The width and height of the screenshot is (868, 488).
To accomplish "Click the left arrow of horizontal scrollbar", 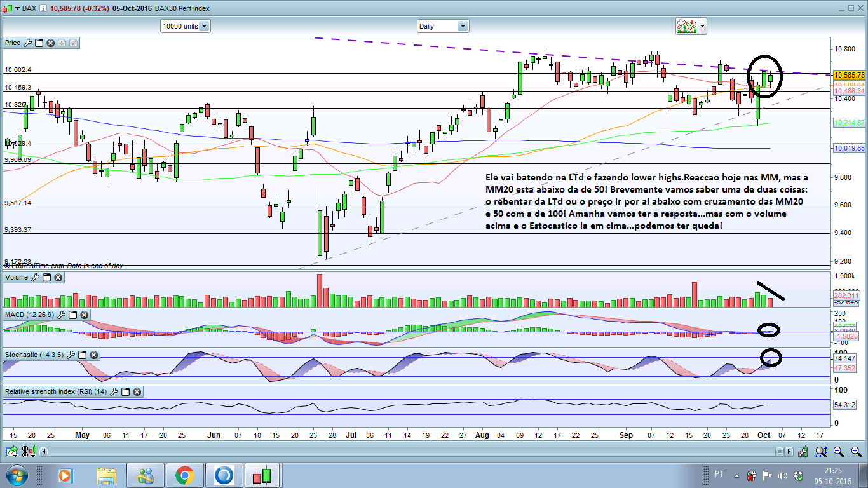I will [x=43, y=452].
